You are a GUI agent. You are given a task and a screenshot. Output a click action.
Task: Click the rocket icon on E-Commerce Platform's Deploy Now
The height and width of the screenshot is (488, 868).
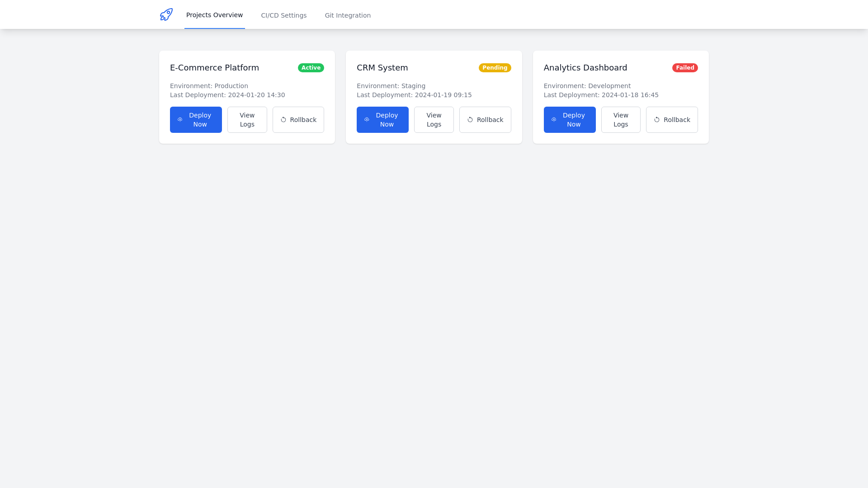pyautogui.click(x=180, y=119)
